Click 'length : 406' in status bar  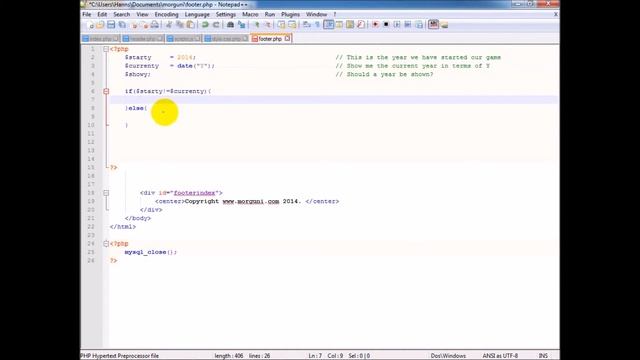click(229, 356)
